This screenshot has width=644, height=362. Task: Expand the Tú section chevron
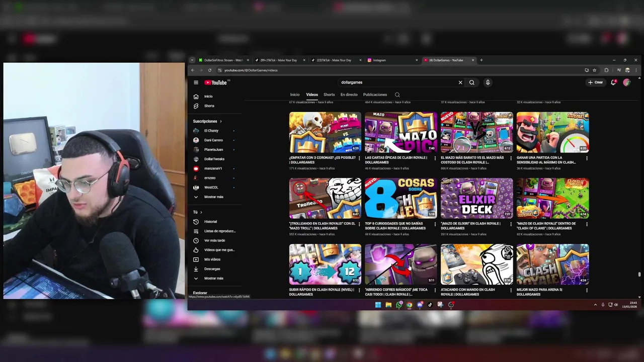(201, 212)
